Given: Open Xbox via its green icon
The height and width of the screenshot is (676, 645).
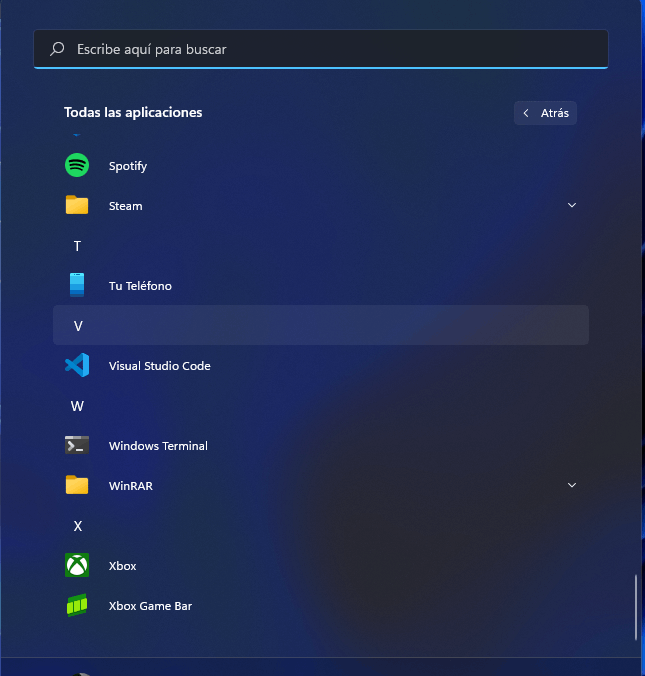Looking at the screenshot, I should [x=77, y=565].
